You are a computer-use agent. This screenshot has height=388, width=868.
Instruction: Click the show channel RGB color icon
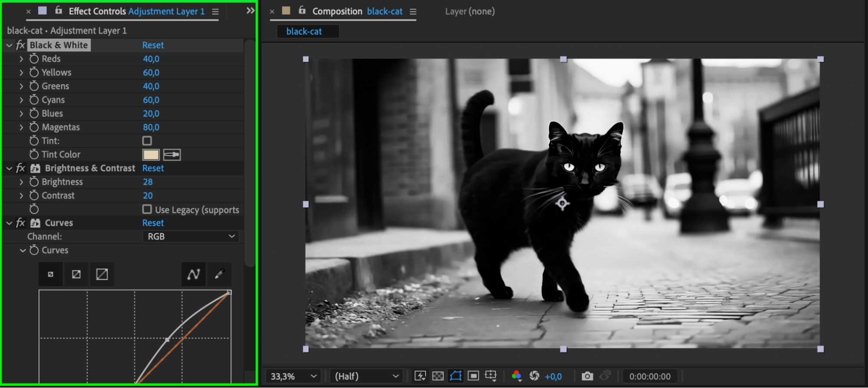pos(516,376)
